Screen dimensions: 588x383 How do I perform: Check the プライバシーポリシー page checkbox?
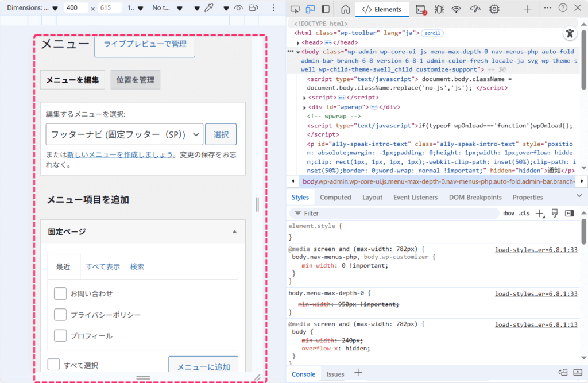point(60,314)
